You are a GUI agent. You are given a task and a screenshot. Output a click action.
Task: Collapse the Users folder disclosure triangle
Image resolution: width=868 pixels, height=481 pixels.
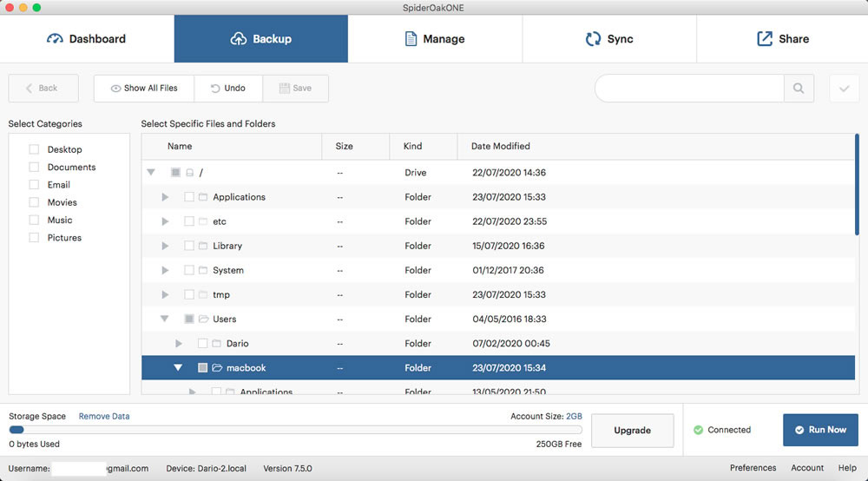click(164, 319)
